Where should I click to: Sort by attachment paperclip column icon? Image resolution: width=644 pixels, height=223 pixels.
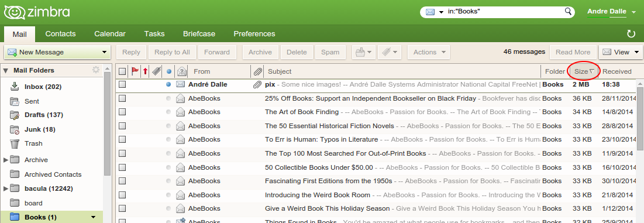tap(257, 71)
